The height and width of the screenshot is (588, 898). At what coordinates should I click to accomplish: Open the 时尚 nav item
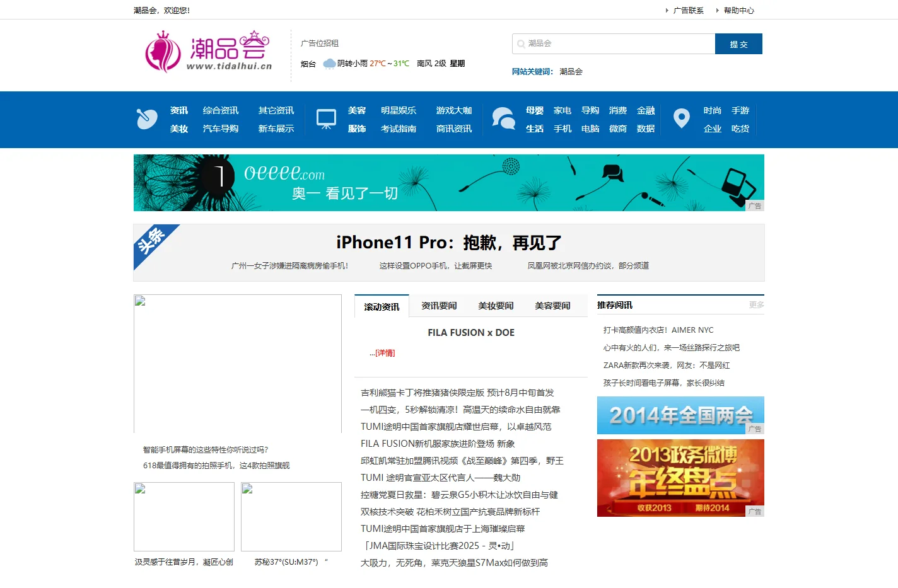click(713, 110)
